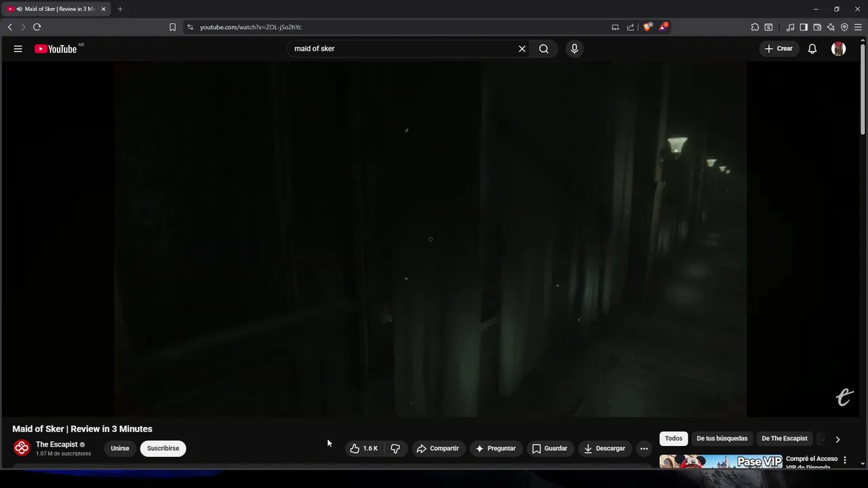Open the tab search toolbar icon
Image resolution: width=868 pixels, height=488 pixels.
(768, 27)
